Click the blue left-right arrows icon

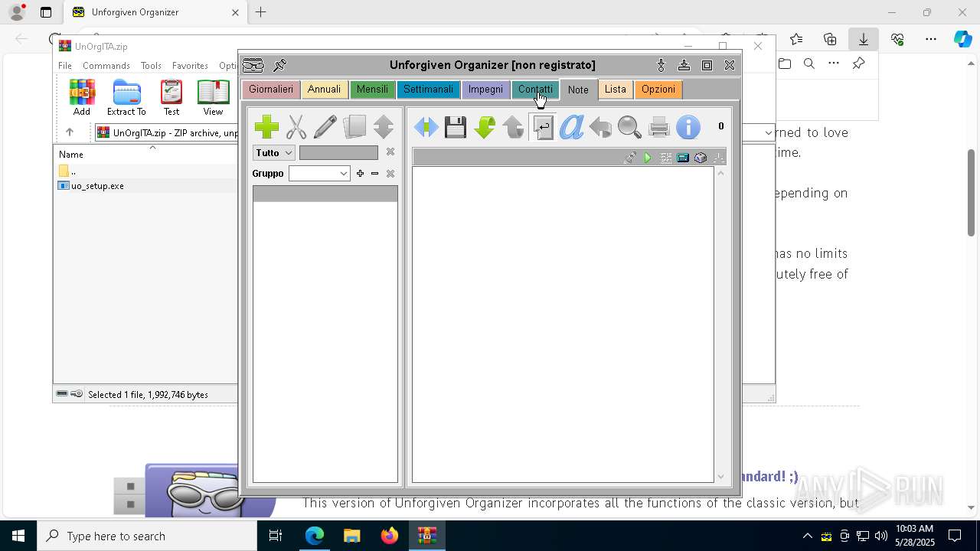[x=426, y=127]
